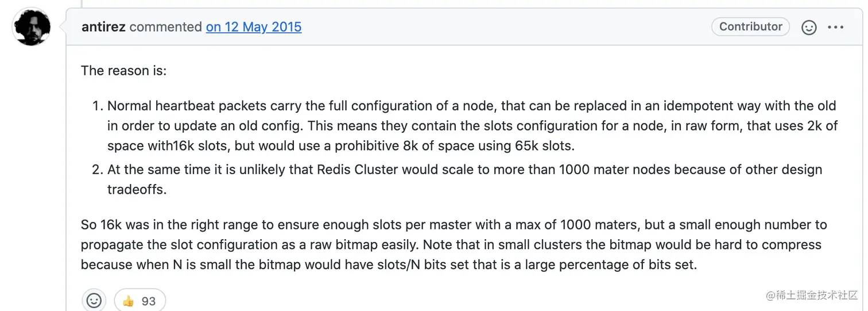Click antirez's profile avatar image
Viewport: 868px width, 311px height.
pos(31,27)
